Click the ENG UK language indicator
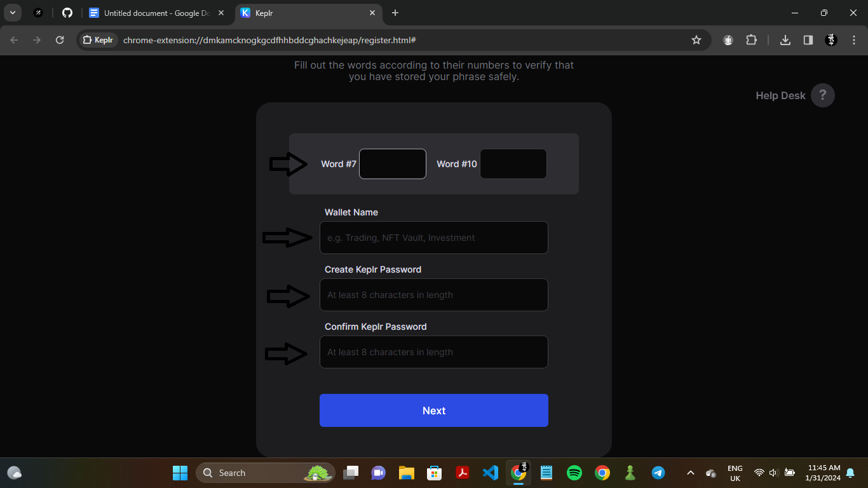The width and height of the screenshot is (868, 488). 735,473
